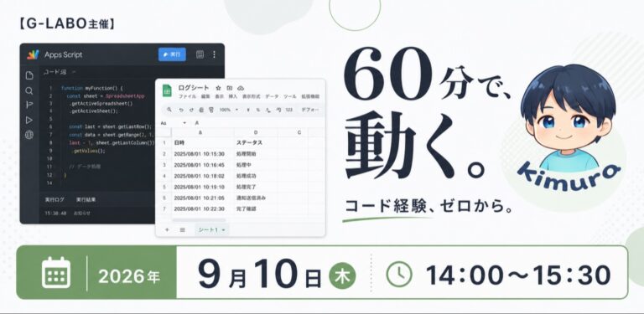The height and width of the screenshot is (314, 644).
Task: Click the search magnifier in Sheets toolbar
Action: tap(169, 110)
